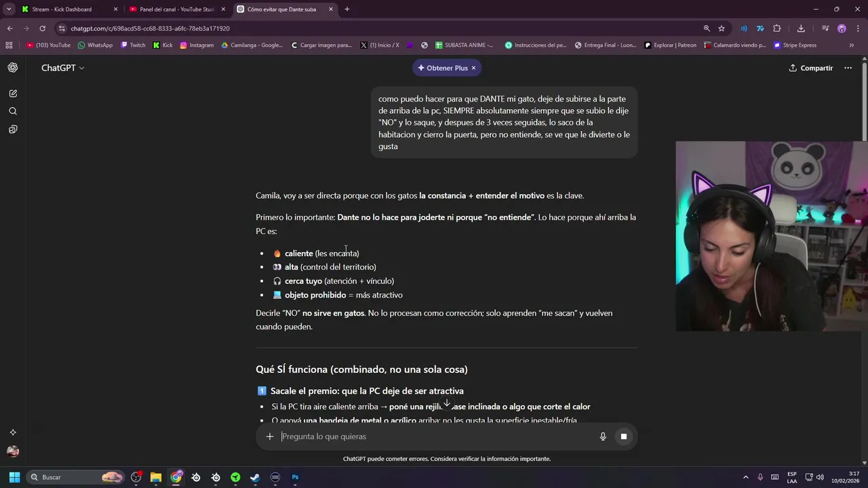The width and height of the screenshot is (868, 488).
Task: Open the WhatsApp bookmark
Action: click(95, 45)
